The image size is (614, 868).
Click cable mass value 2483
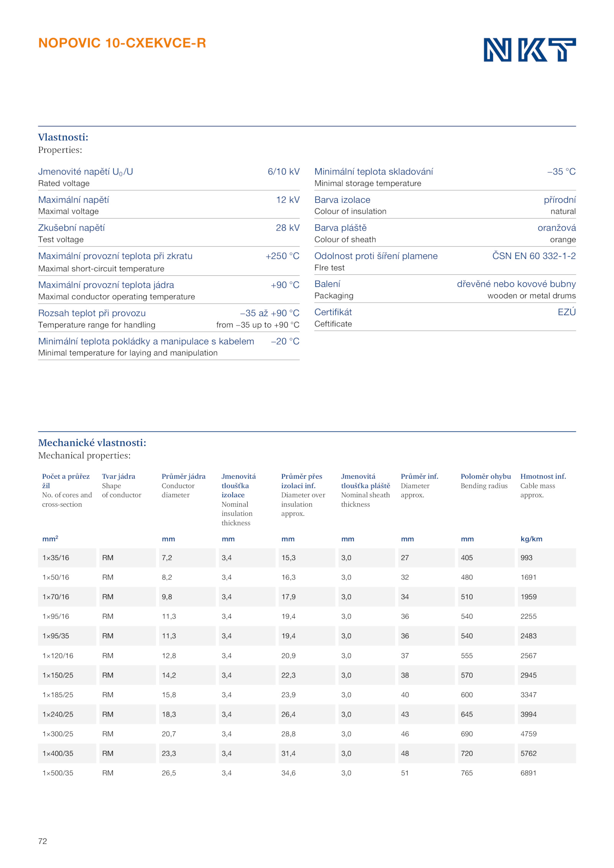(528, 636)
